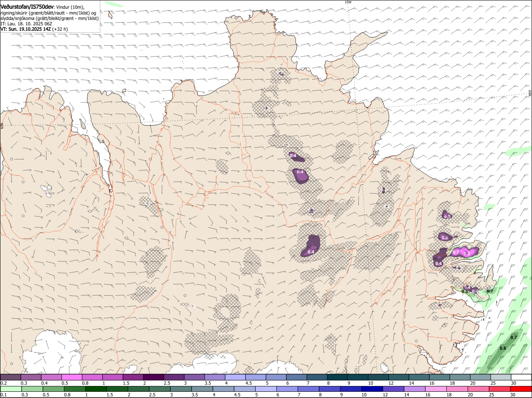Pick dark teal swatch between 8 and 9, upper legend
Screen dimensions: 532x398
(337, 377)
